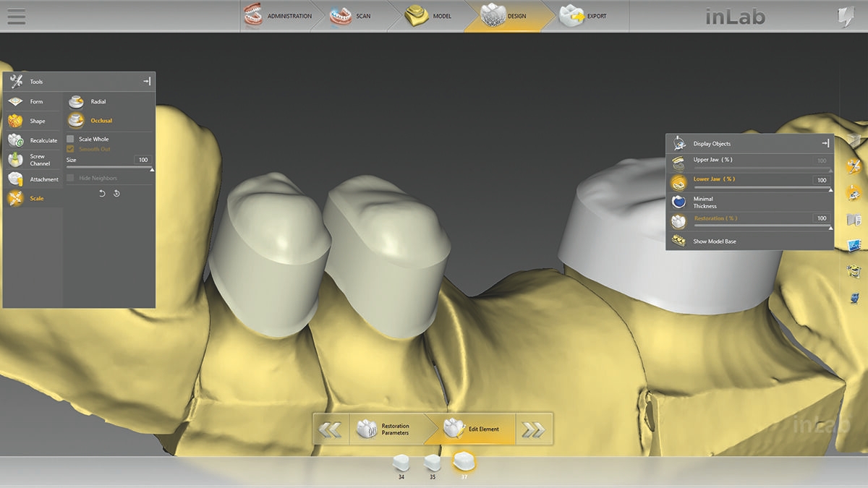Enable the Scale Whole checkbox
This screenshot has height=488, width=868.
click(x=71, y=139)
